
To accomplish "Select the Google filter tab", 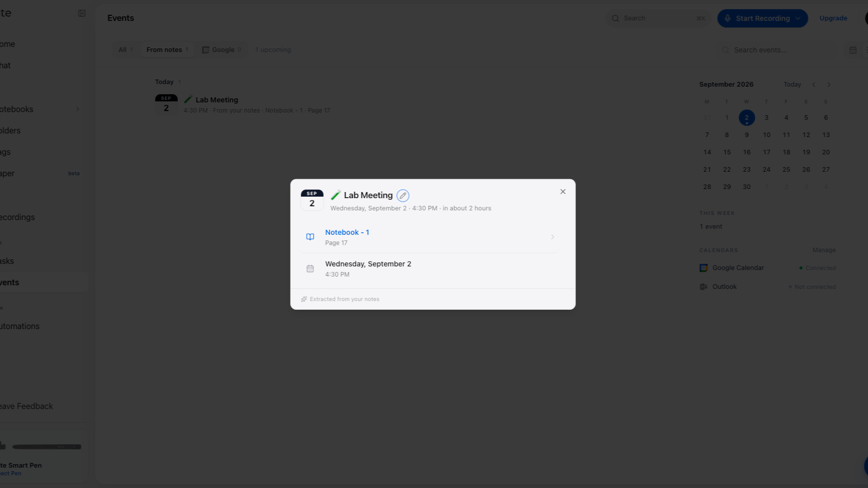I will [x=222, y=50].
